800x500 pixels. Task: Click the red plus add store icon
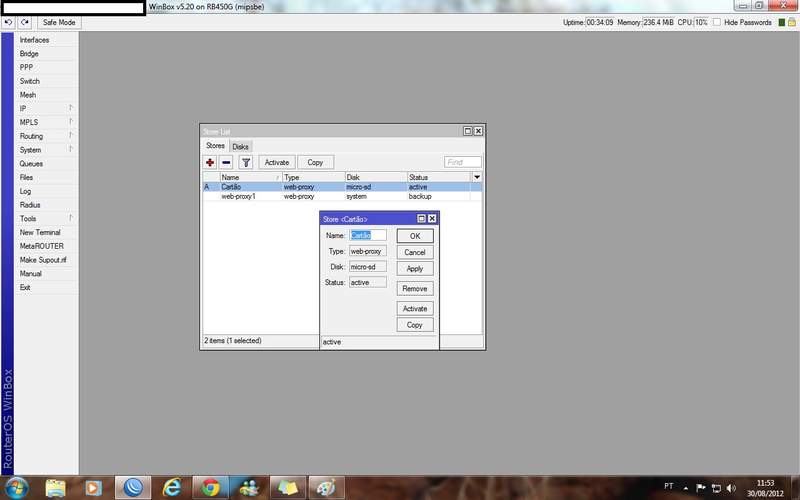pyautogui.click(x=210, y=162)
